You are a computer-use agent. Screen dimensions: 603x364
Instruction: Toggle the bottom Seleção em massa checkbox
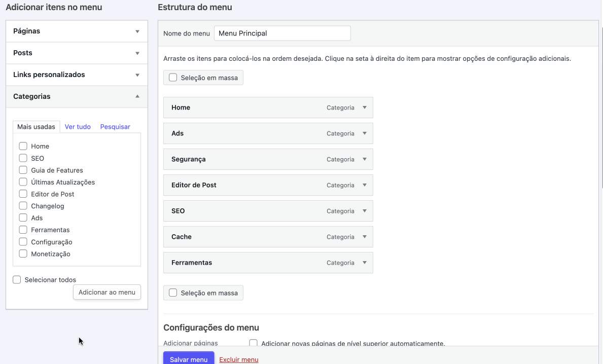point(173,293)
